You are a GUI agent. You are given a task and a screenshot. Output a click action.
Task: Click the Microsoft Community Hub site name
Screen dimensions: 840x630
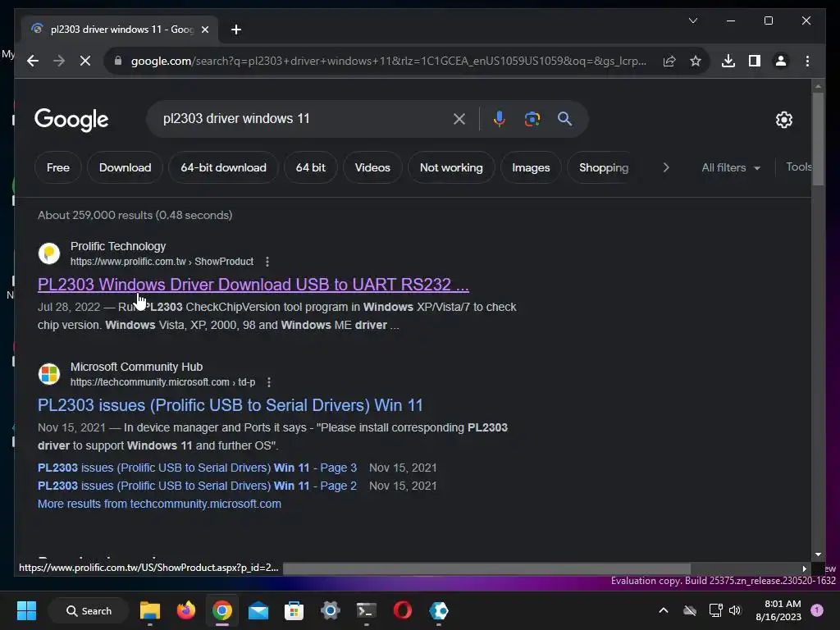(137, 367)
